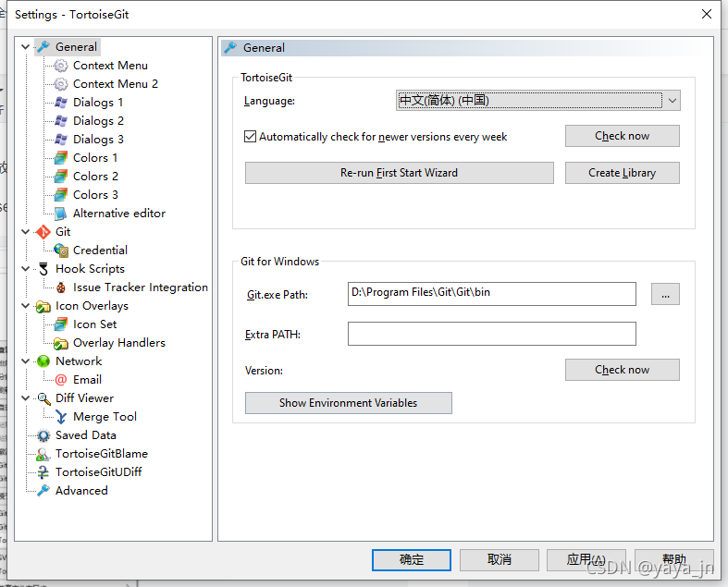Click the Colors 1 palette icon

[x=61, y=158]
